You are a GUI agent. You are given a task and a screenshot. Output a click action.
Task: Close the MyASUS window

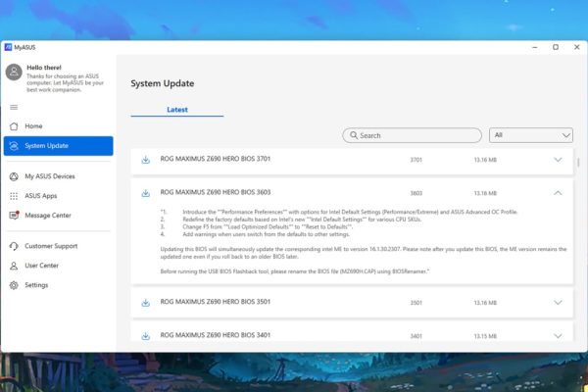[x=577, y=47]
